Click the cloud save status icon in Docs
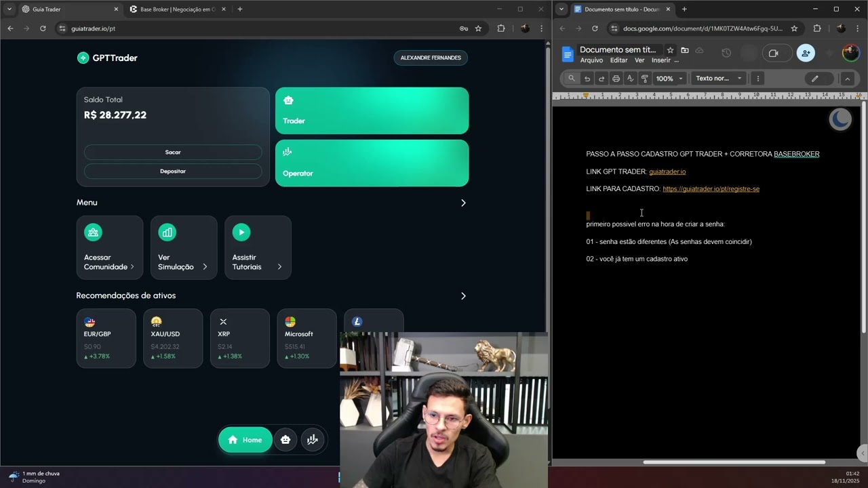Image resolution: width=868 pixels, height=488 pixels. click(x=699, y=50)
